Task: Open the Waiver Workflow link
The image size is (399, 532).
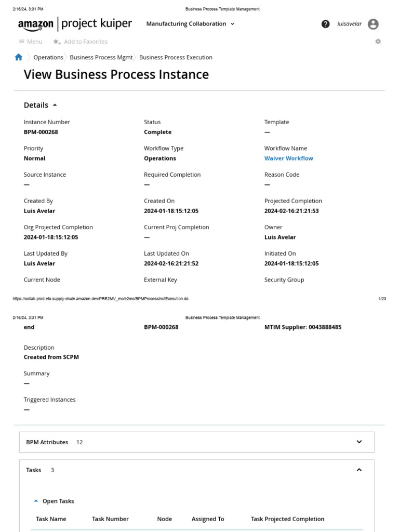Action: [x=289, y=158]
